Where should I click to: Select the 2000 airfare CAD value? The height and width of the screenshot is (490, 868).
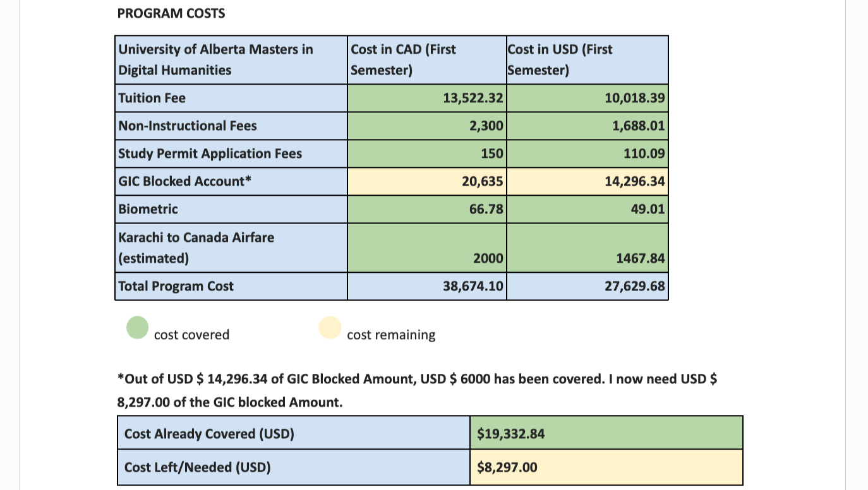488,258
